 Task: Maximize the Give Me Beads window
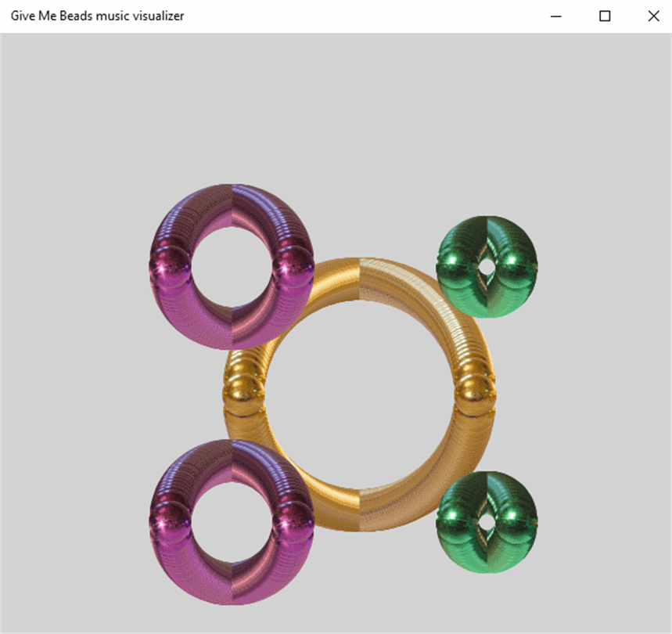(605, 16)
